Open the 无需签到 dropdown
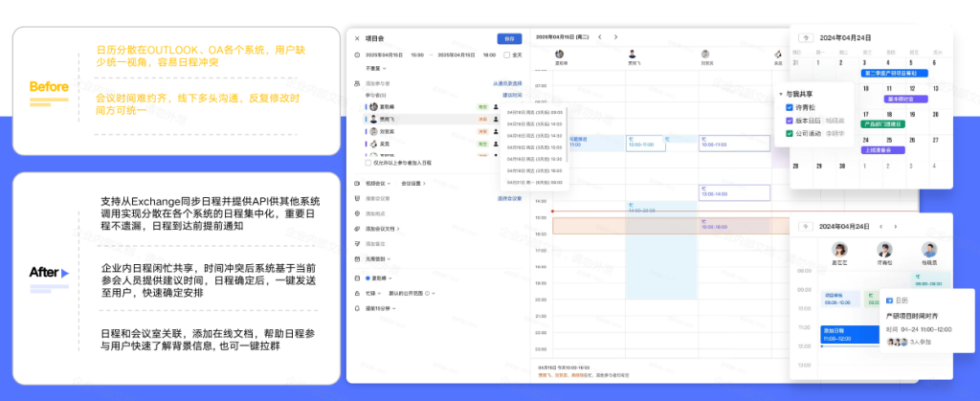Viewport: 980px width, 401px height. click(x=377, y=258)
